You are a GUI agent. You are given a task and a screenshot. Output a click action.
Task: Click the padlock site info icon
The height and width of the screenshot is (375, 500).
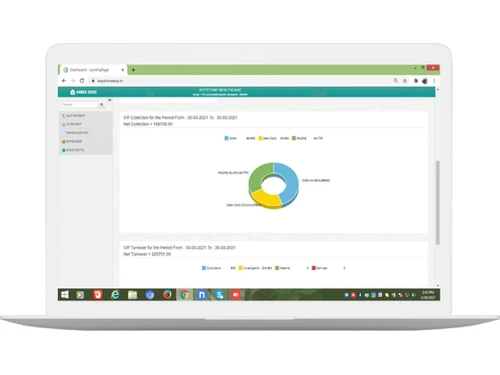pyautogui.click(x=93, y=81)
